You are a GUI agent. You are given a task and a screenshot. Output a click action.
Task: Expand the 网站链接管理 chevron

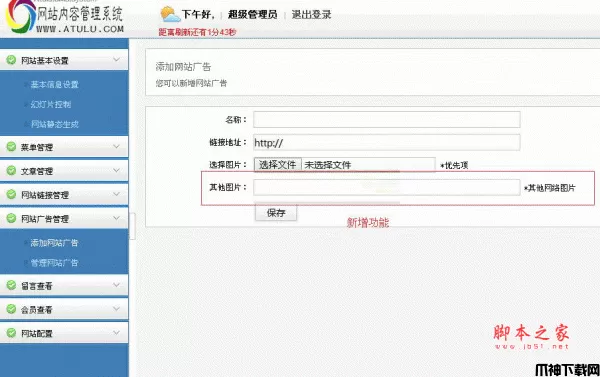[116, 194]
